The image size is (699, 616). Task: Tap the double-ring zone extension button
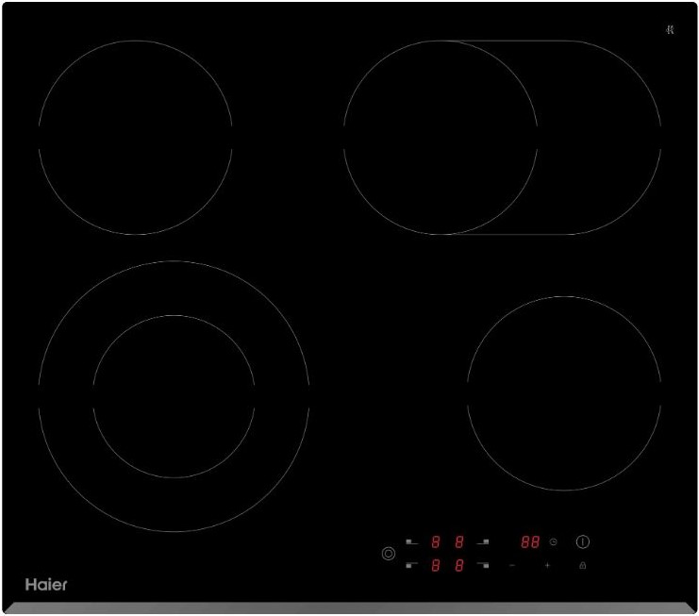click(x=389, y=554)
